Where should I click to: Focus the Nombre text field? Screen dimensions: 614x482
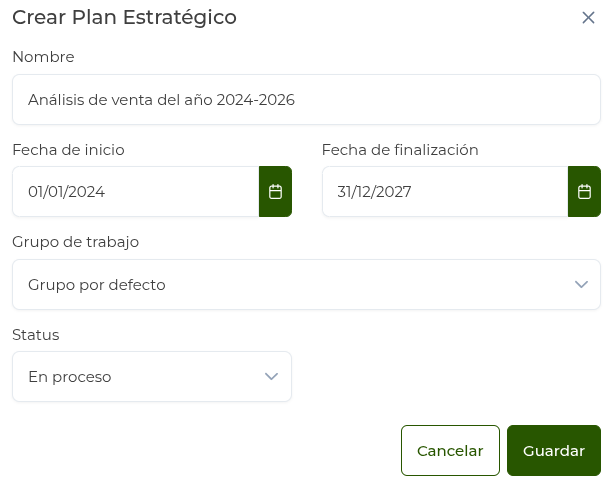pyautogui.click(x=306, y=100)
